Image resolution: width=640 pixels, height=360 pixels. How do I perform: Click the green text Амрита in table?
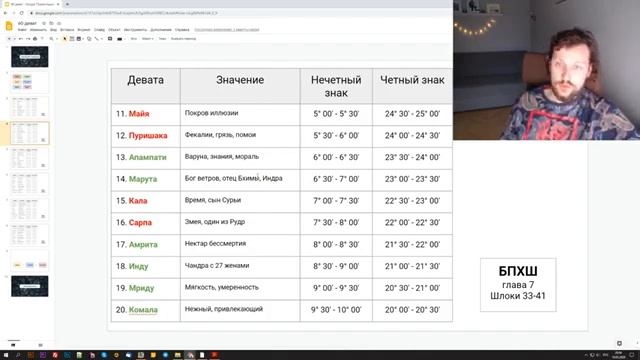143,244
